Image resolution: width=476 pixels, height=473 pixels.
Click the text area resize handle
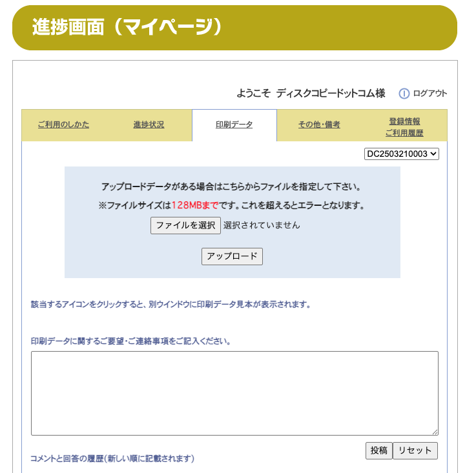click(x=435, y=432)
